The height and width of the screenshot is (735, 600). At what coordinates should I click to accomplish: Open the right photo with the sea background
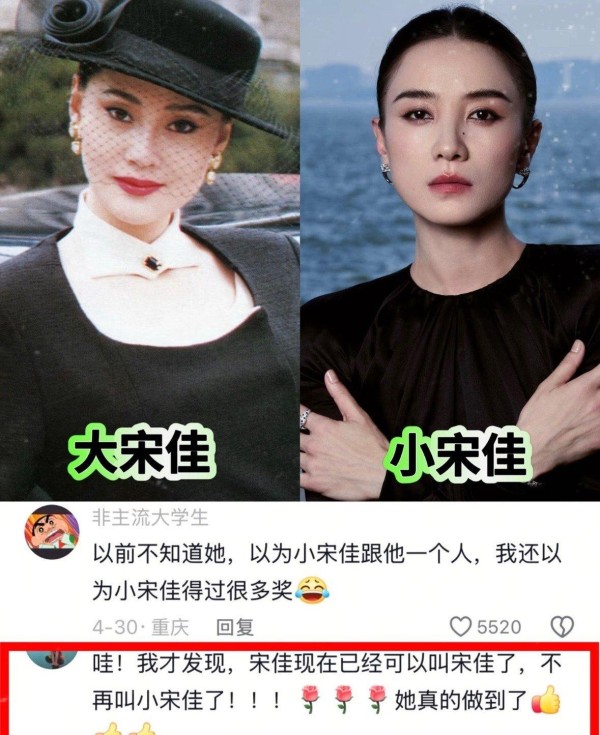point(450,250)
